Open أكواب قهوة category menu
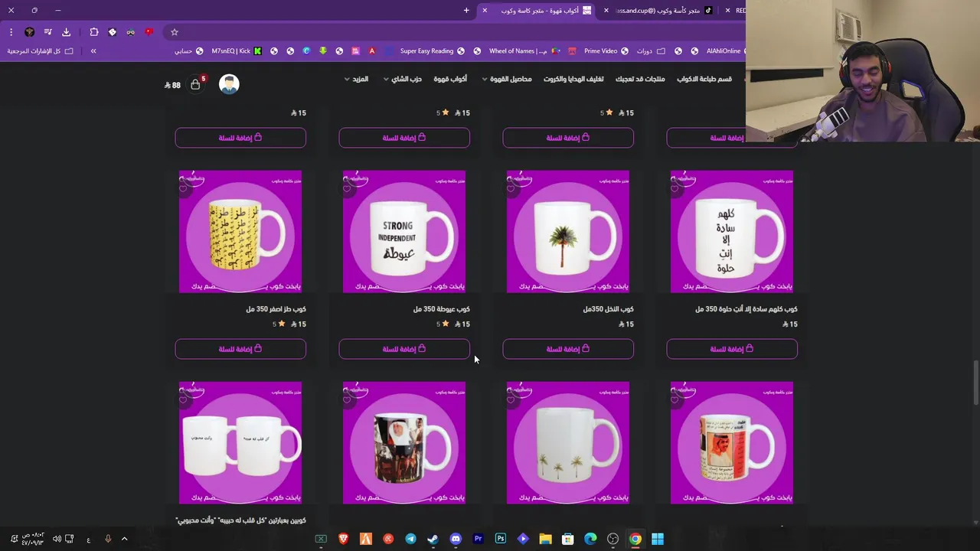The height and width of the screenshot is (551, 980). 450,79
